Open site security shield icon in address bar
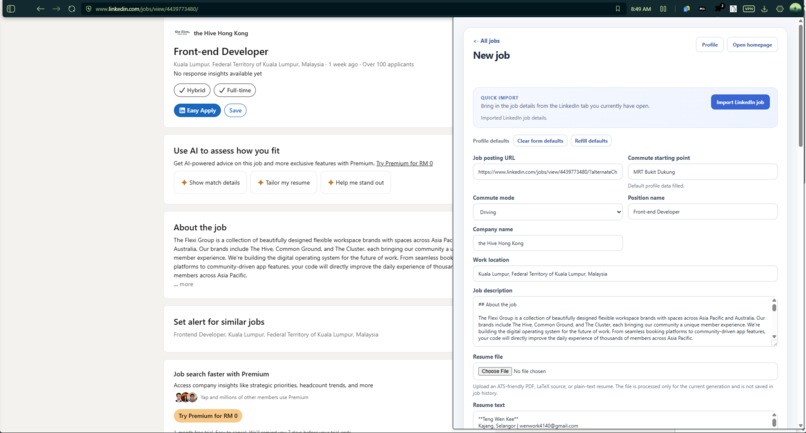 pos(88,9)
